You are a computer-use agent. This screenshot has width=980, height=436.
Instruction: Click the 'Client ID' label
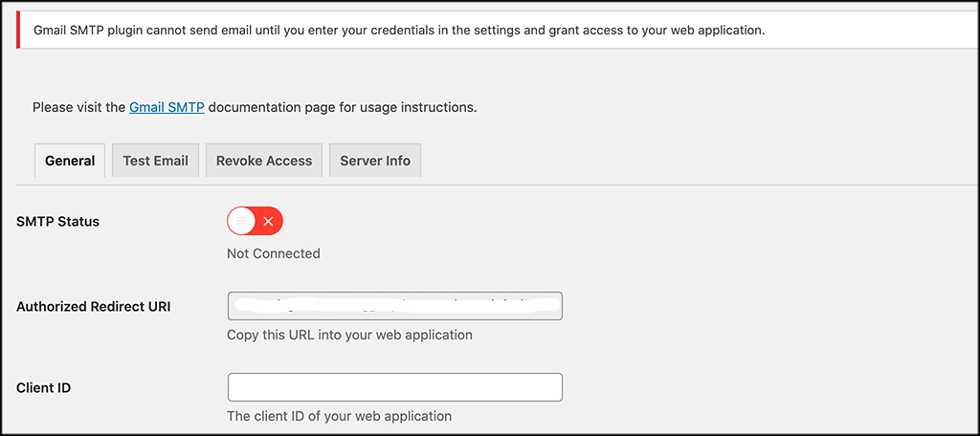[x=44, y=387]
